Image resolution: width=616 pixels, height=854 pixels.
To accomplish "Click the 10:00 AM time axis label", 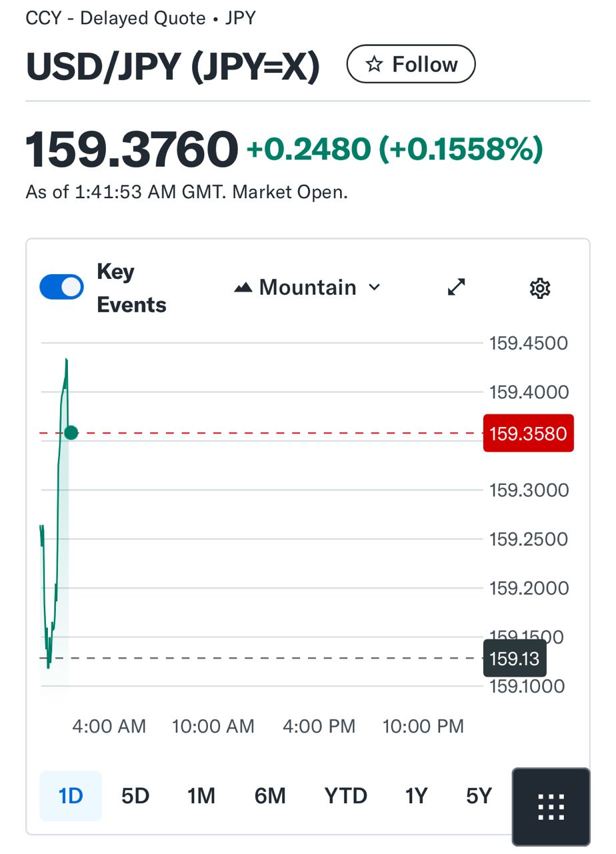I will (213, 726).
